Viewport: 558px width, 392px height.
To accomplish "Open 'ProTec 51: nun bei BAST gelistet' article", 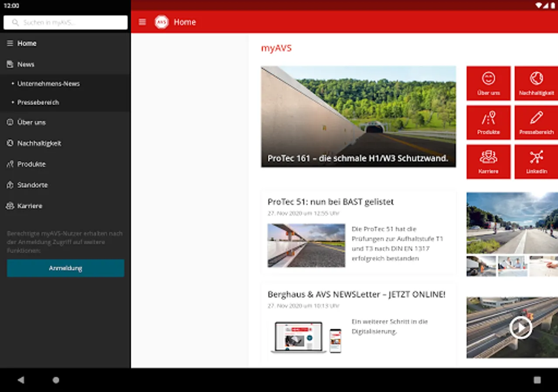I will tap(331, 202).
